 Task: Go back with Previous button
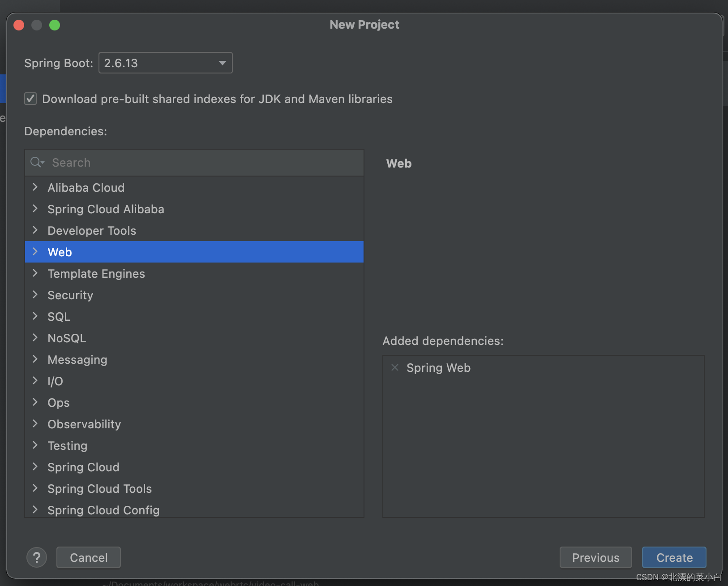click(x=595, y=557)
